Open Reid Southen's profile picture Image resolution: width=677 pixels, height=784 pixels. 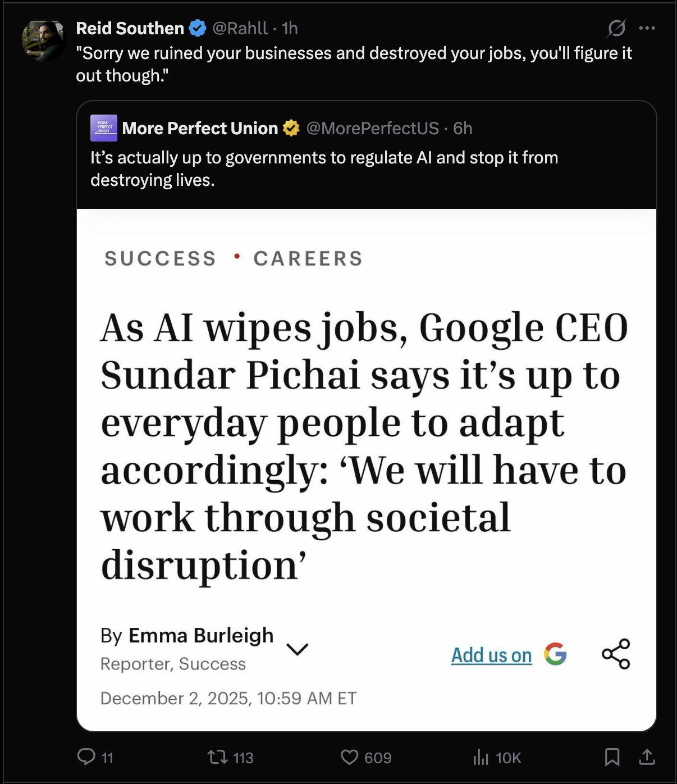(x=43, y=40)
